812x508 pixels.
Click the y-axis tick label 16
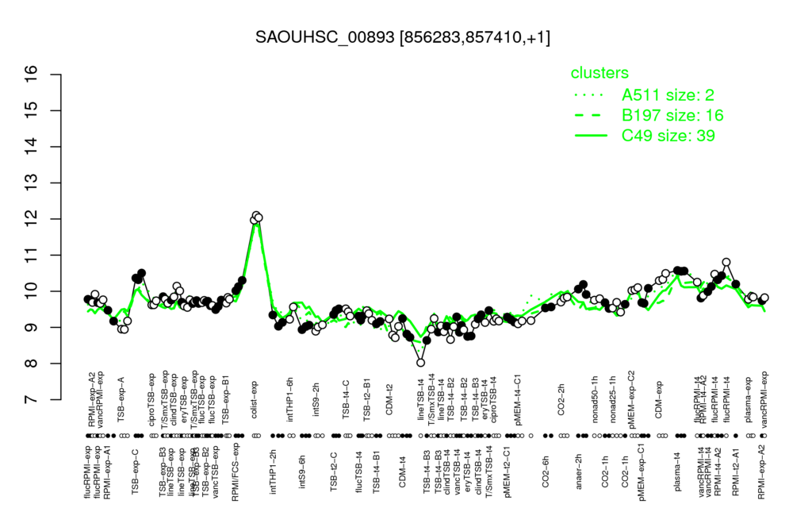coord(32,75)
